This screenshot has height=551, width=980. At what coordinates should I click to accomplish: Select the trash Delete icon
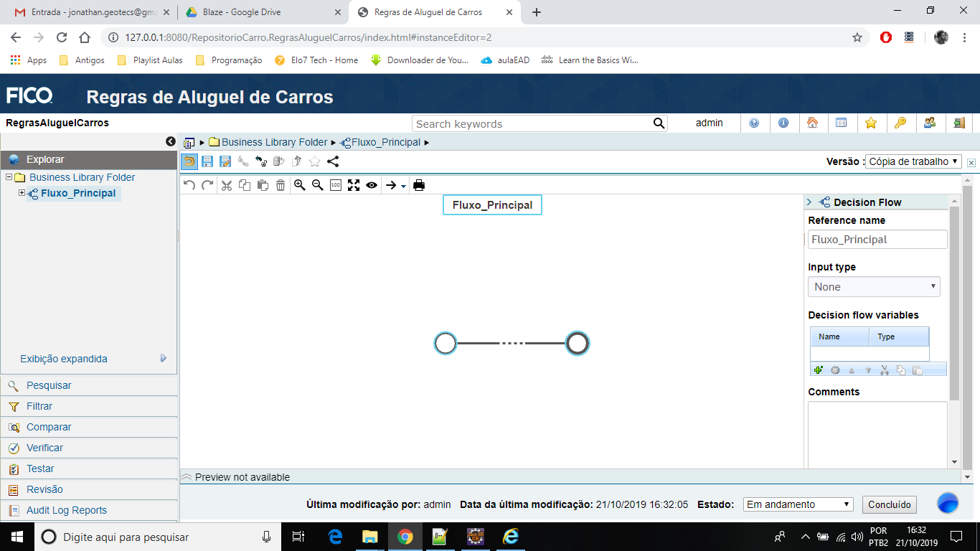(281, 184)
